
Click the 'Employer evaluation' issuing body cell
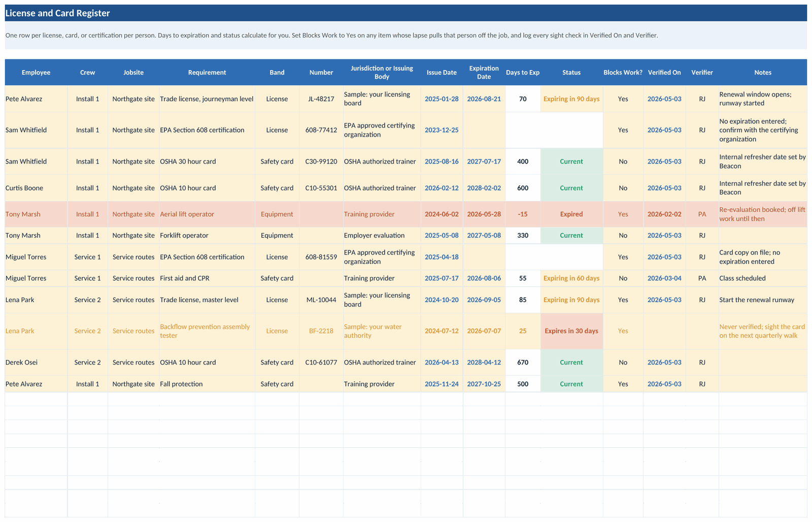point(382,236)
